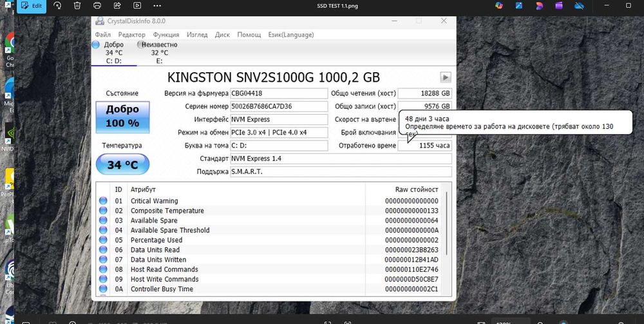Select the Data Units Read attribute row

pyautogui.click(x=270, y=250)
